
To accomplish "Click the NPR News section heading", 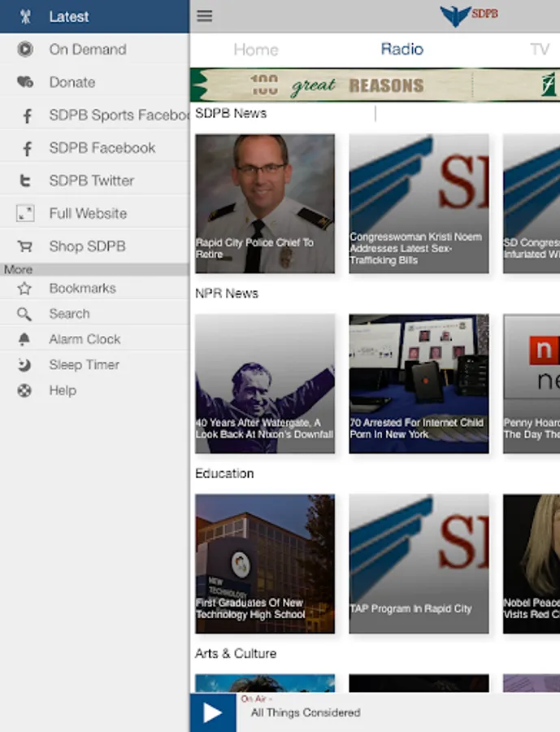I will point(227,293).
